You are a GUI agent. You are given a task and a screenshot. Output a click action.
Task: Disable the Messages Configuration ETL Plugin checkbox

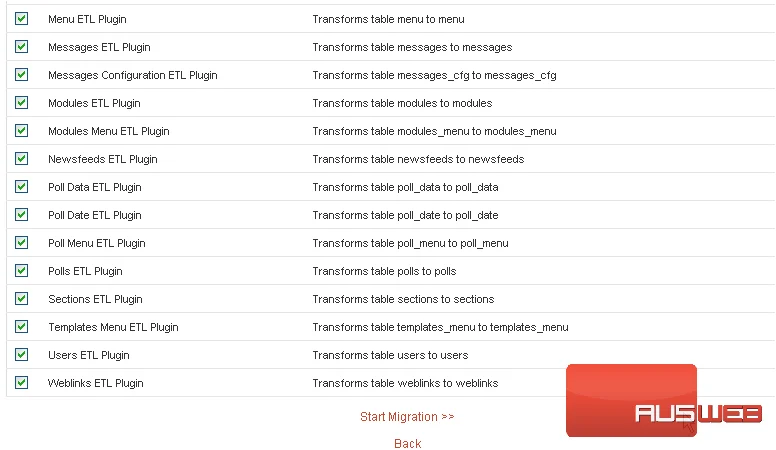tap(21, 75)
